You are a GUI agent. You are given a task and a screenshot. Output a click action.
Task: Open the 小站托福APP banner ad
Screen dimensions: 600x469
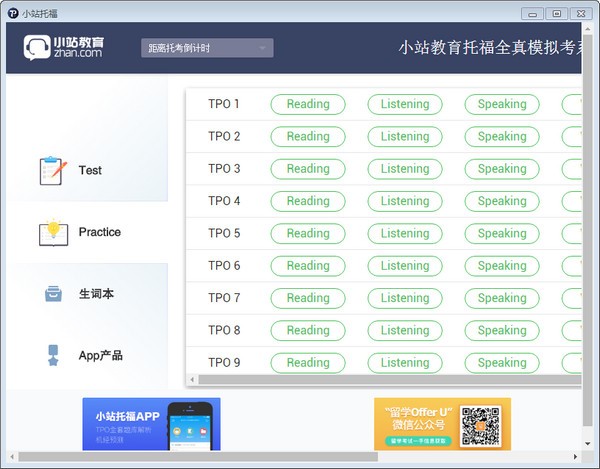[151, 423]
